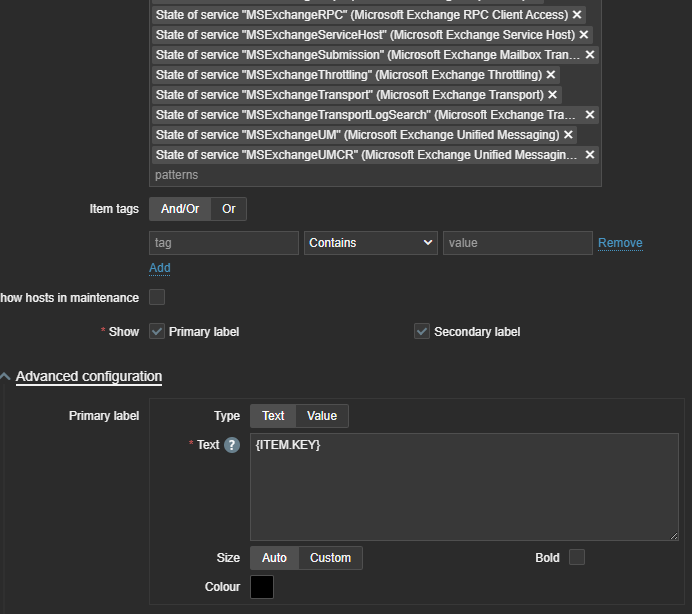Set primary label type to Text

[x=273, y=416]
